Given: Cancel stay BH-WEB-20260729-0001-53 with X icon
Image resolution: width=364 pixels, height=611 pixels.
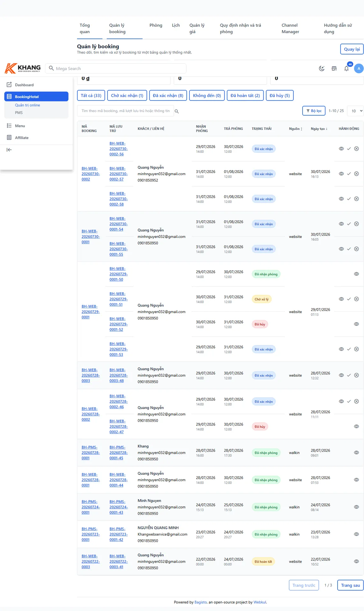Looking at the screenshot, I should tap(356, 349).
